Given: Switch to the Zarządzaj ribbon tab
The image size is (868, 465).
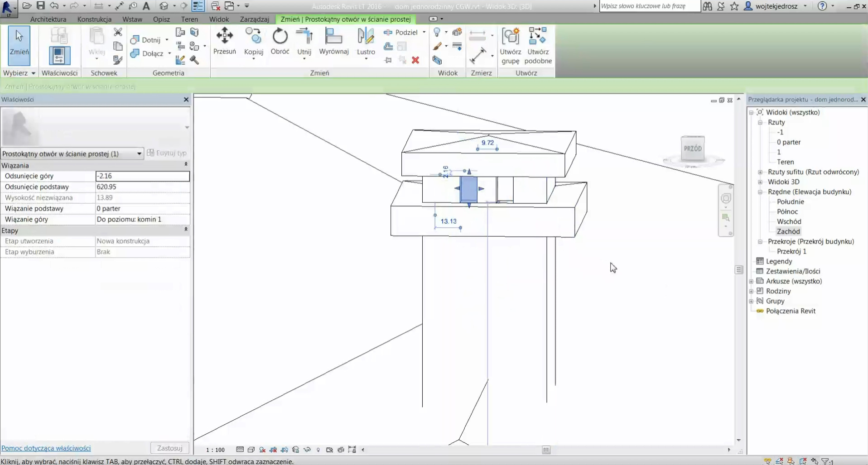Looking at the screenshot, I should [x=254, y=19].
